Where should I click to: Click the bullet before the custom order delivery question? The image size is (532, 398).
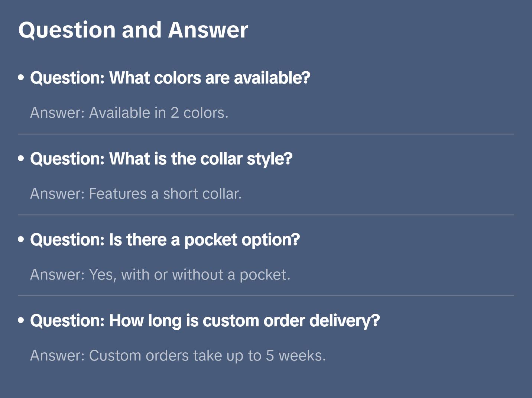[x=21, y=320]
